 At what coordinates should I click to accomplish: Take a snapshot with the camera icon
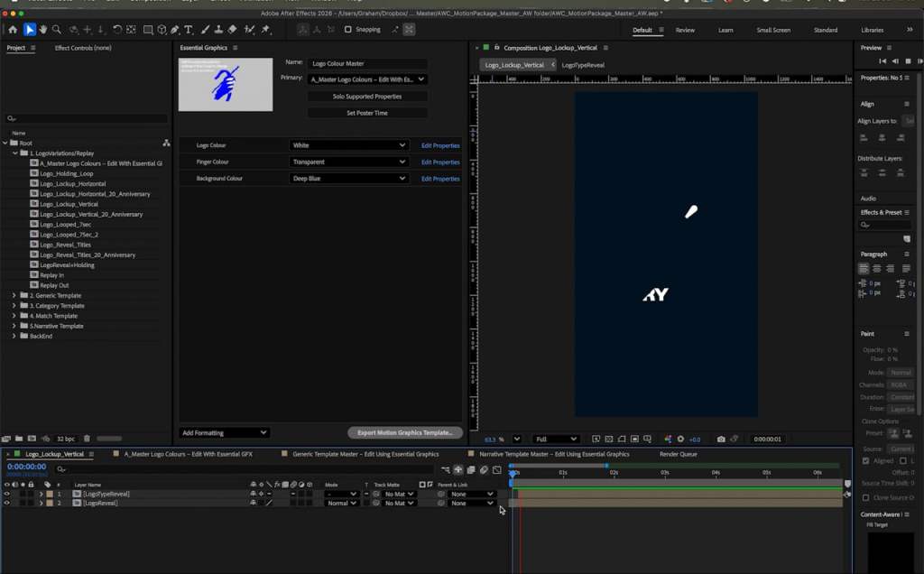[721, 439]
